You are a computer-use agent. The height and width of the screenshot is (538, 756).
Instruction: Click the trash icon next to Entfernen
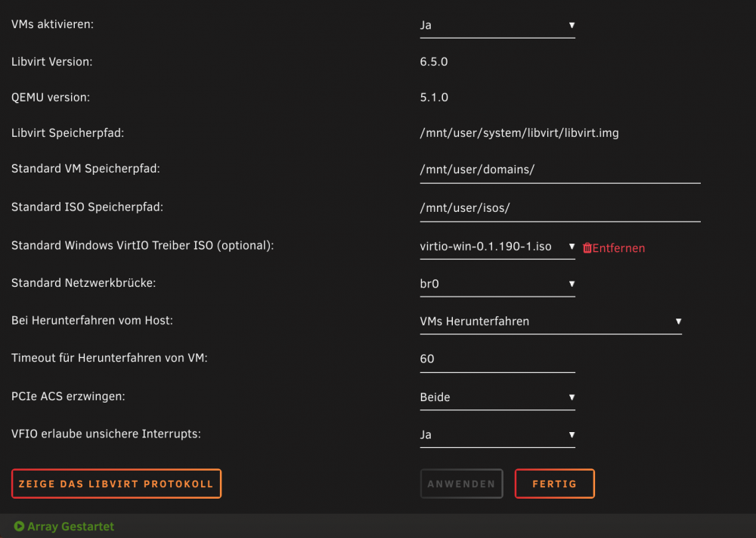tap(587, 248)
